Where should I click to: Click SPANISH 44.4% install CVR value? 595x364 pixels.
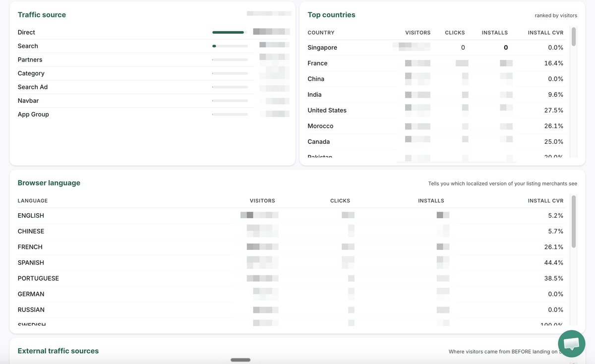tap(554, 263)
